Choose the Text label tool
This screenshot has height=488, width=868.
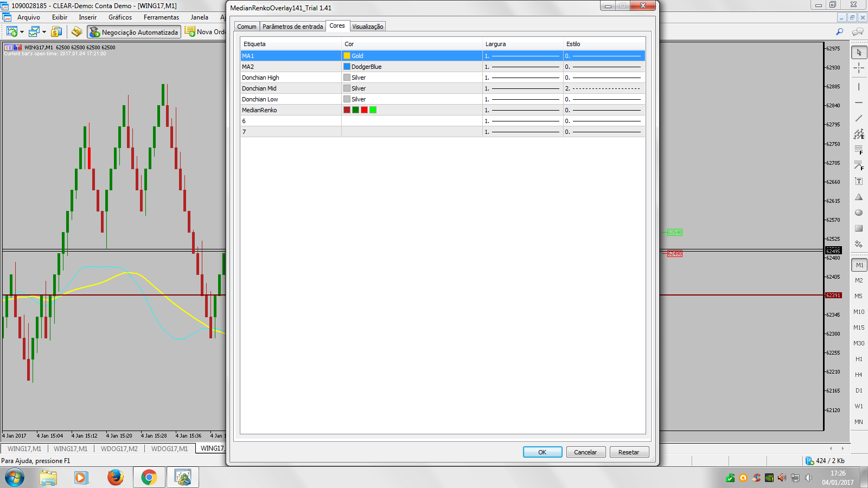pyautogui.click(x=859, y=181)
